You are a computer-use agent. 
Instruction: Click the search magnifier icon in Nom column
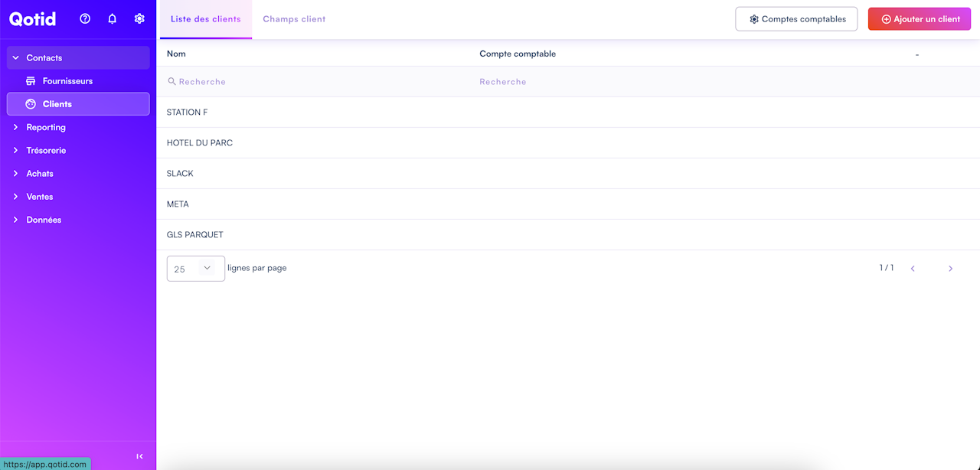click(x=171, y=81)
